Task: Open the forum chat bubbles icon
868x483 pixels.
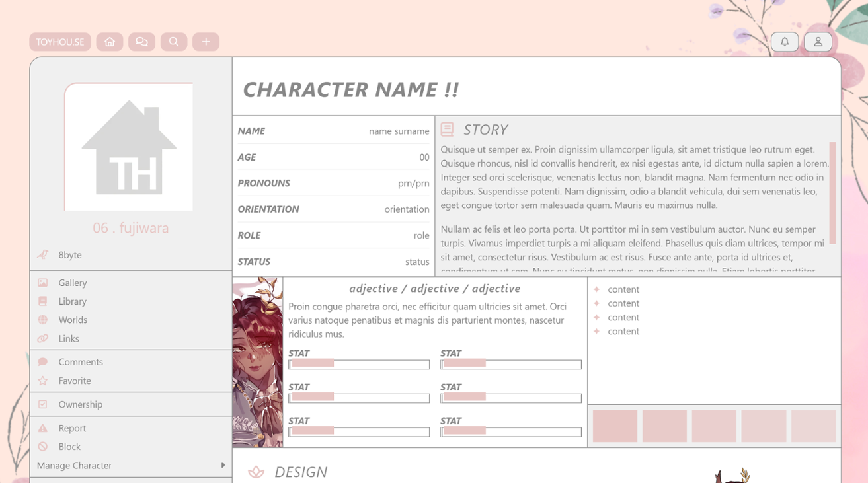Action: [141, 42]
